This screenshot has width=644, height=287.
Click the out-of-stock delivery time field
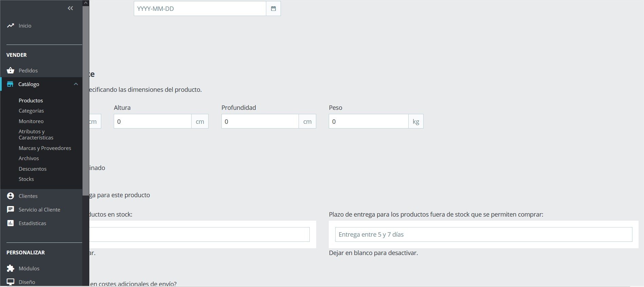[483, 234]
